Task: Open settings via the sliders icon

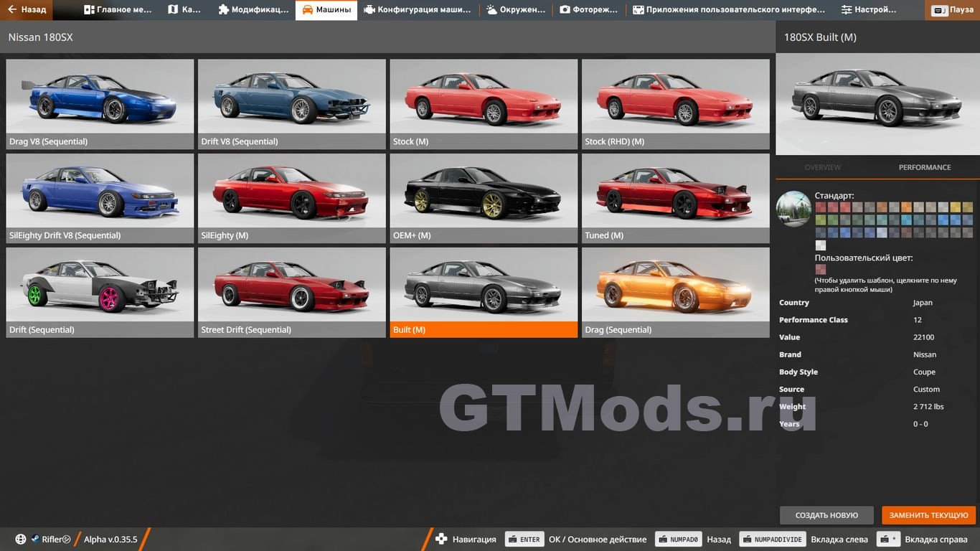Action: 847,10
